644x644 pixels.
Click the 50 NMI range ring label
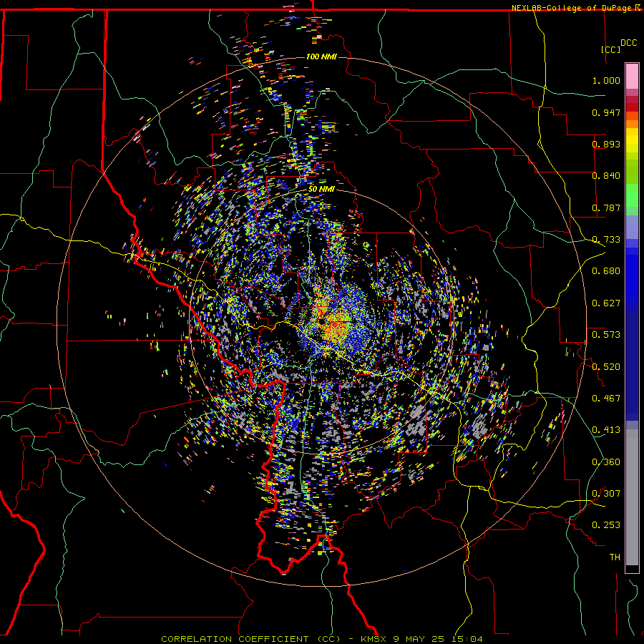321,189
